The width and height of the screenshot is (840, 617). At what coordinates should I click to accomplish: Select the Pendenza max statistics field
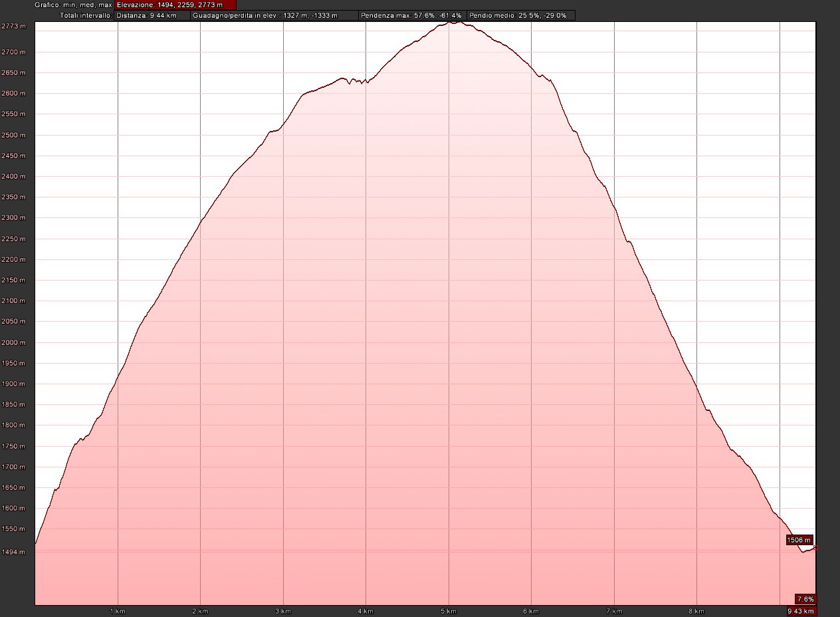pos(412,15)
